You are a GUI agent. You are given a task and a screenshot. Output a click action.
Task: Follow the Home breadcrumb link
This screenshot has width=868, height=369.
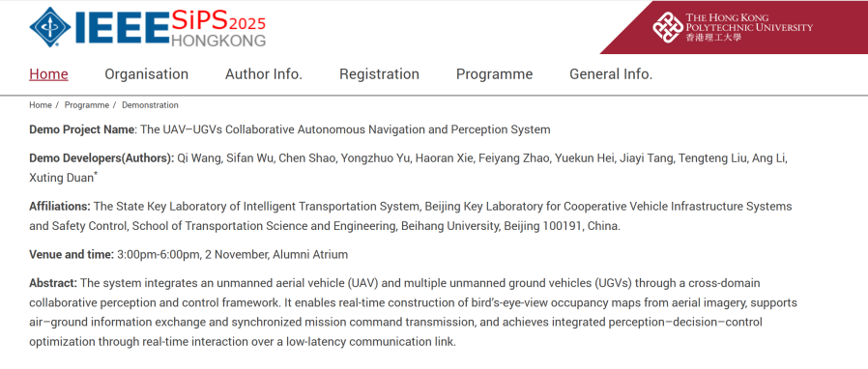pos(41,105)
